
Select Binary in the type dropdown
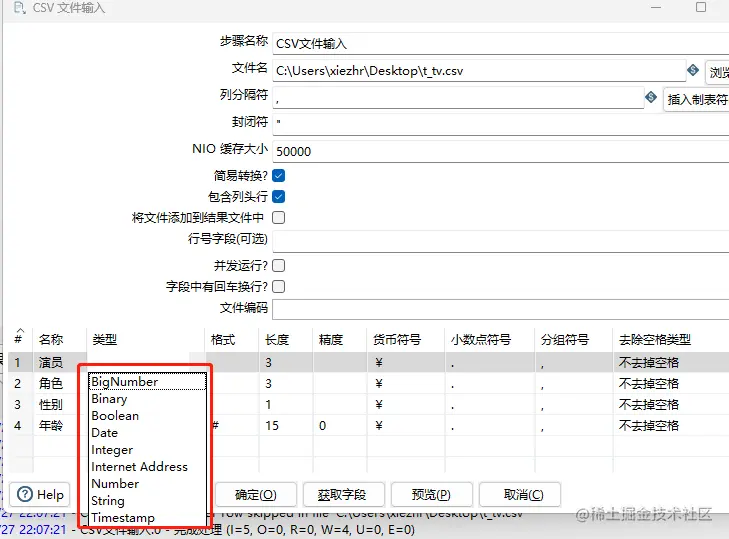147,399
